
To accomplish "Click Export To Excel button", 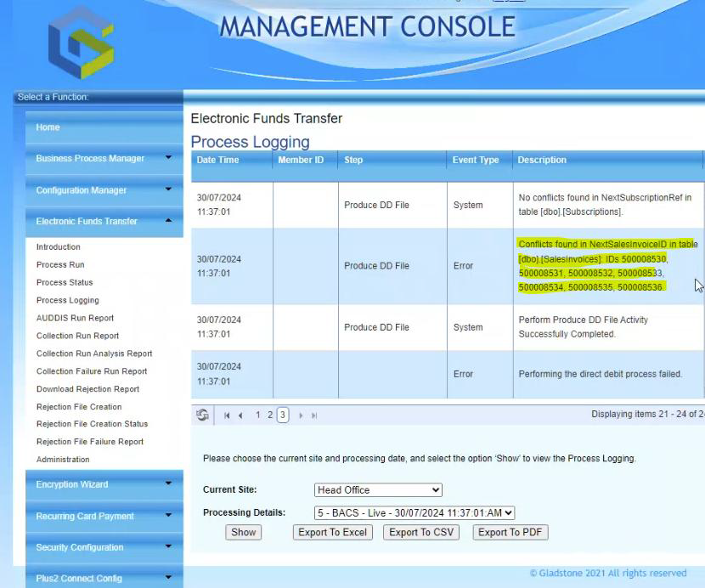I will (x=333, y=532).
